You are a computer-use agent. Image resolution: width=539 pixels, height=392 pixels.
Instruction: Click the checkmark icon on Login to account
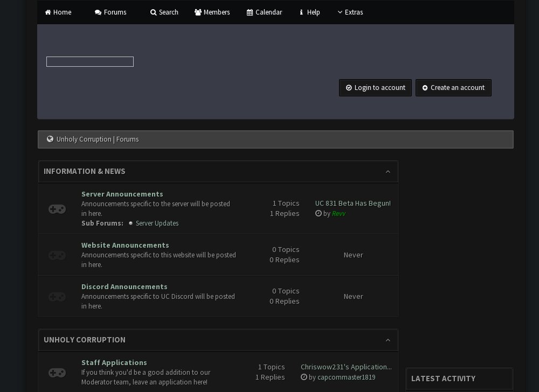click(349, 88)
